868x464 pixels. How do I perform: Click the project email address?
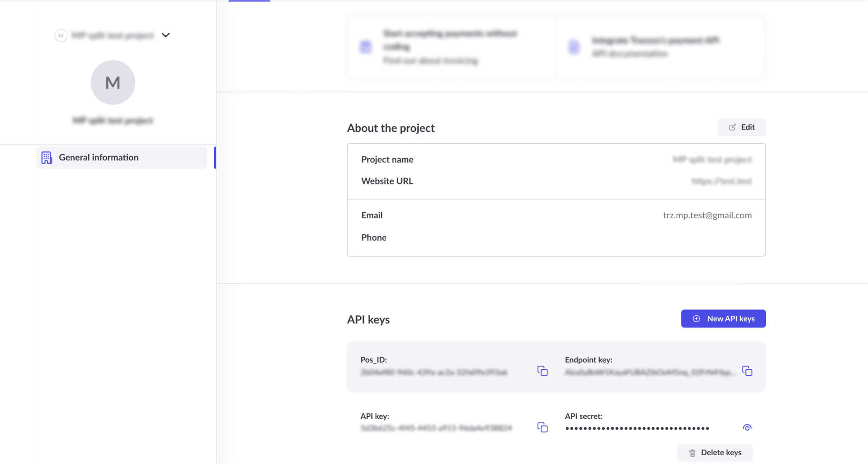click(x=707, y=216)
